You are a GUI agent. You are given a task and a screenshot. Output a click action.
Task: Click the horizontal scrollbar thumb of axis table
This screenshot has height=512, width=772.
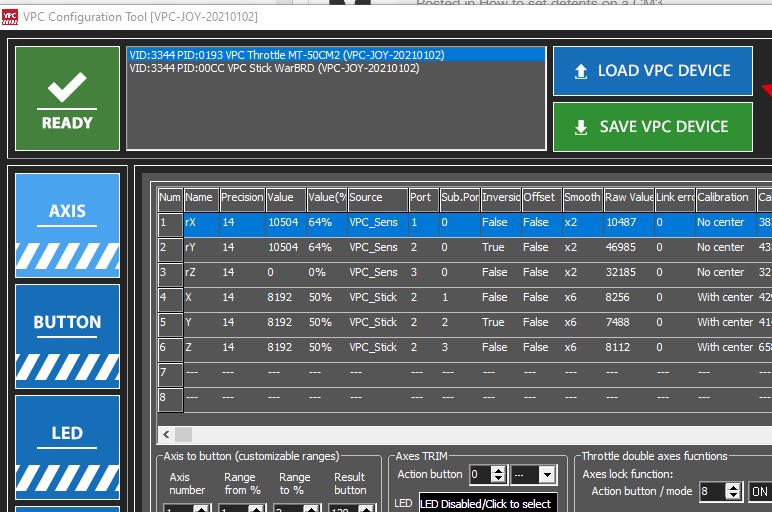184,435
